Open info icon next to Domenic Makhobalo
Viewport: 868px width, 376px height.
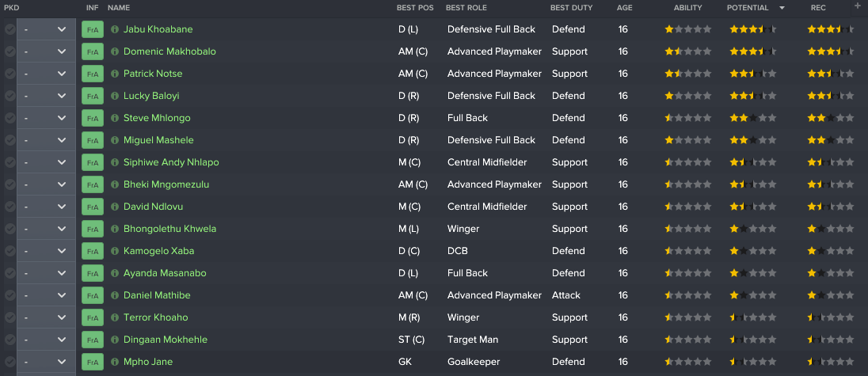click(x=115, y=51)
